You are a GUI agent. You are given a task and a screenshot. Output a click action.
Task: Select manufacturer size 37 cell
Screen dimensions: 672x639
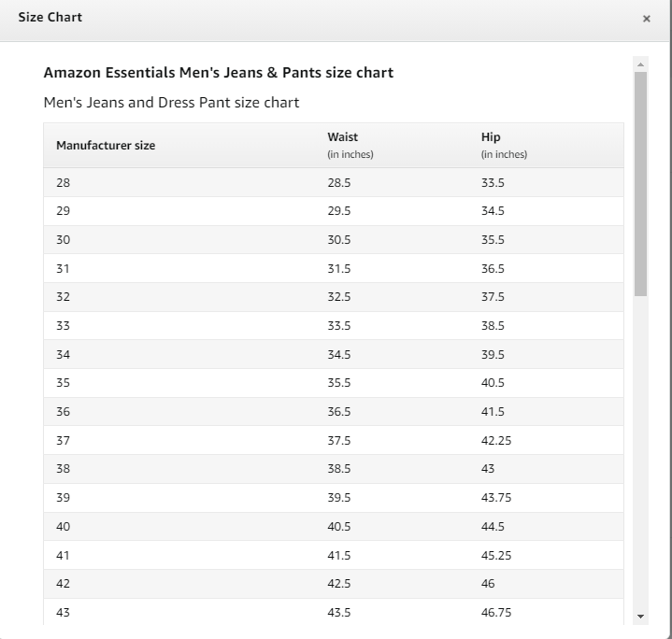63,440
